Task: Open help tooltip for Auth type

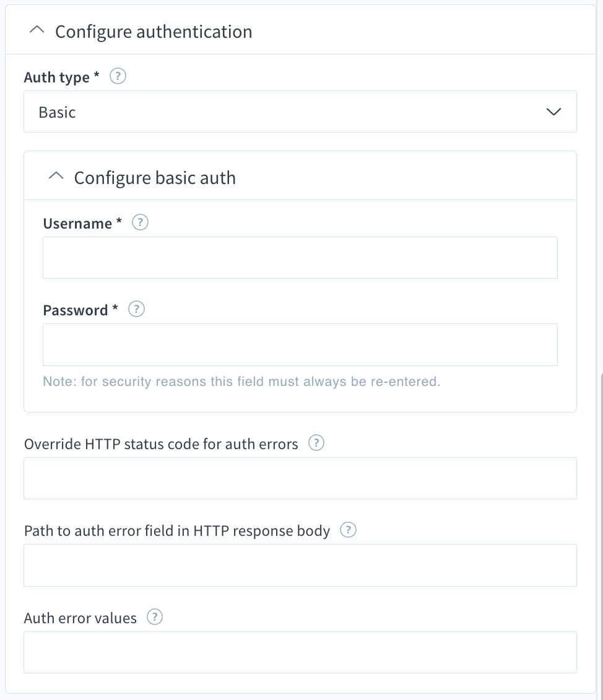Action: pyautogui.click(x=118, y=76)
